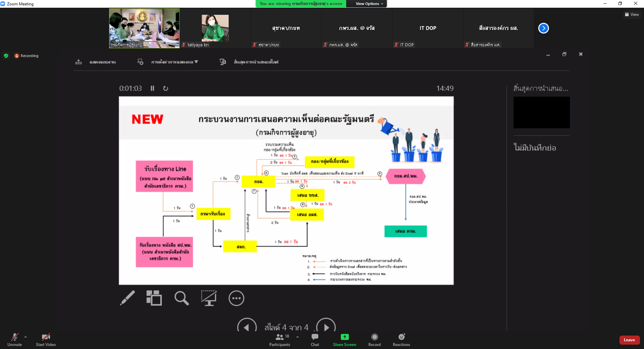Select สื่อสารองค์กร ผส. participant tile

[499, 28]
